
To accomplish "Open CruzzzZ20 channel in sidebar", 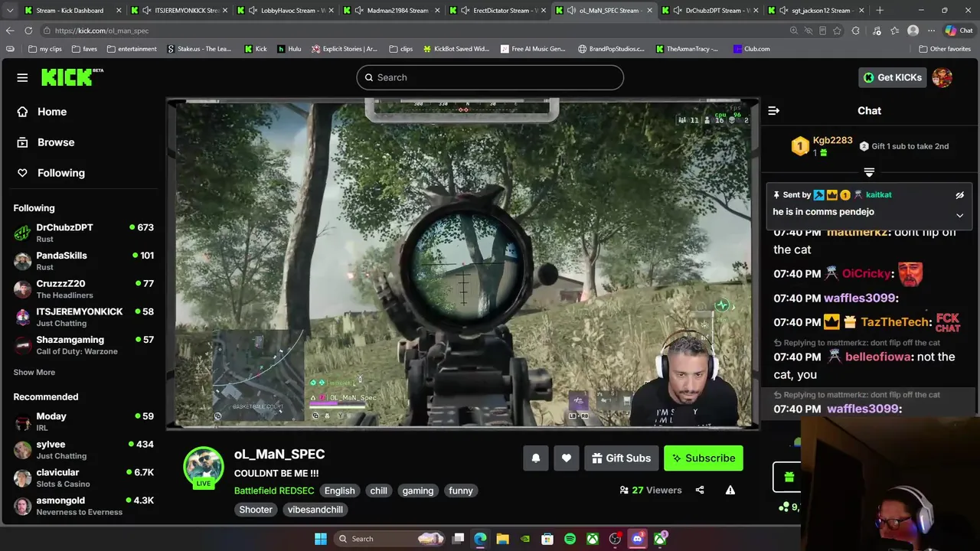I will point(83,289).
